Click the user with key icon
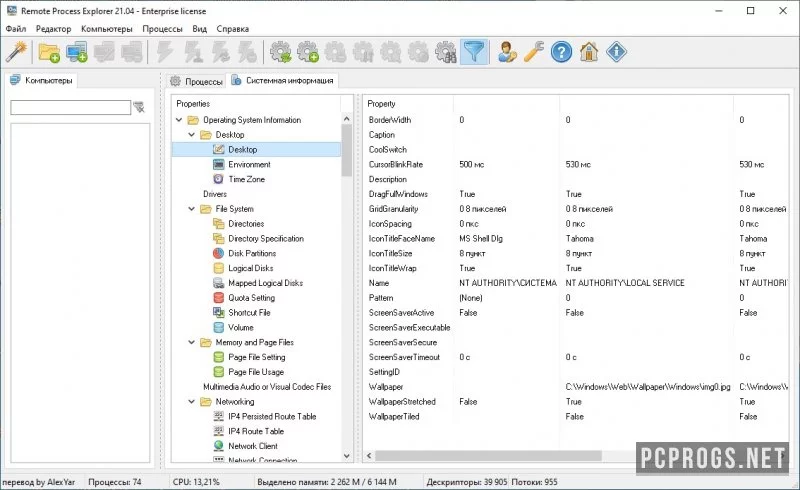800x490 pixels. 507,52
